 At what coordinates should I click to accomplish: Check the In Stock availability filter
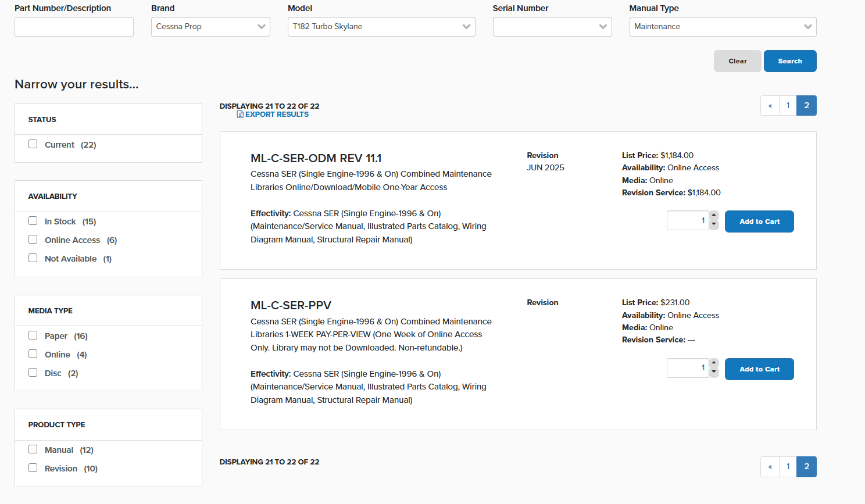pyautogui.click(x=33, y=221)
